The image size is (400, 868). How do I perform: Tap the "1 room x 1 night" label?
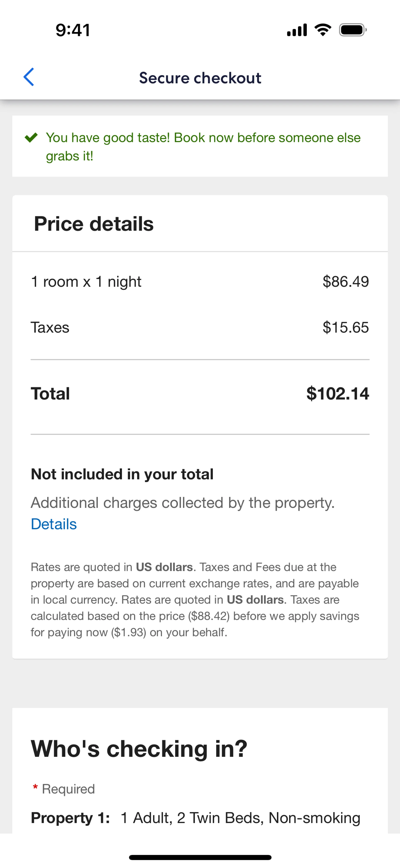click(x=86, y=281)
